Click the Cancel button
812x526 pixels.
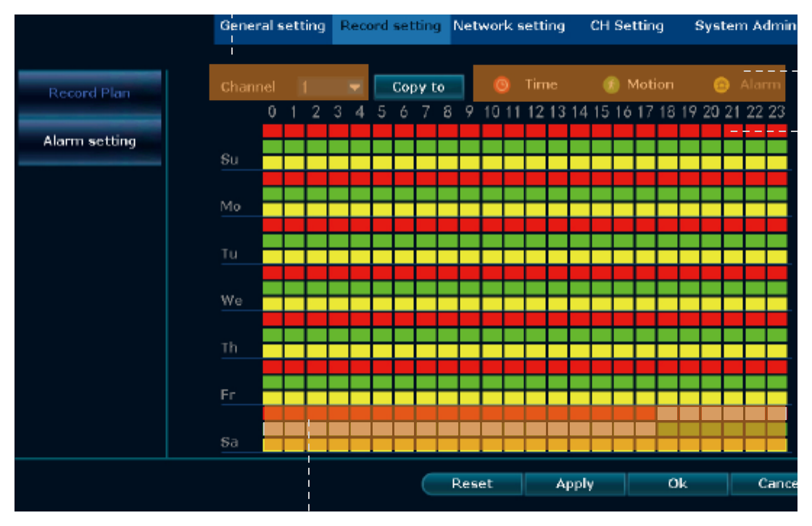[x=764, y=483]
